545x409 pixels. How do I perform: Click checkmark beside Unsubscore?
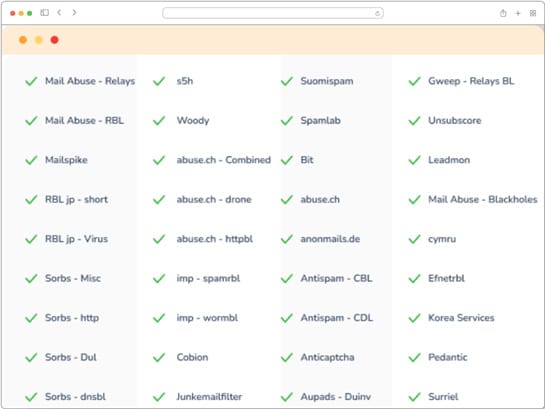click(x=415, y=121)
